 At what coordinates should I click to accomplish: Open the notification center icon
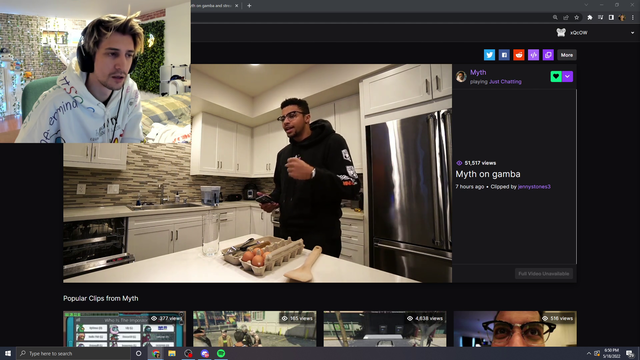[x=630, y=353]
